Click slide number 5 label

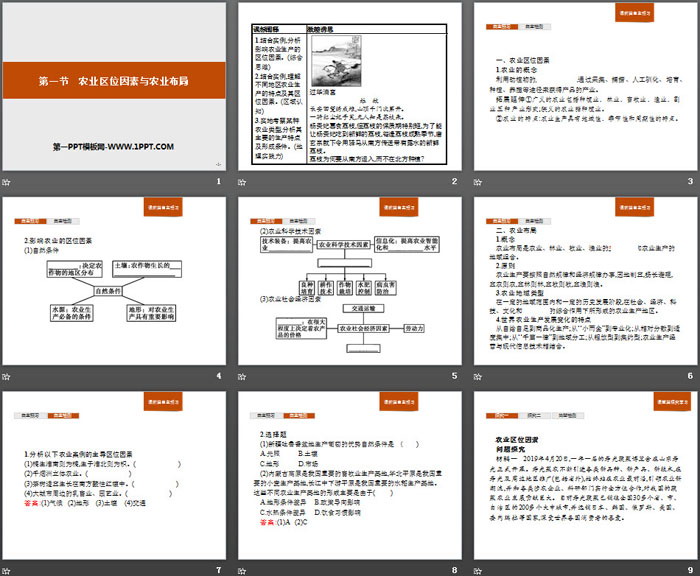(454, 376)
